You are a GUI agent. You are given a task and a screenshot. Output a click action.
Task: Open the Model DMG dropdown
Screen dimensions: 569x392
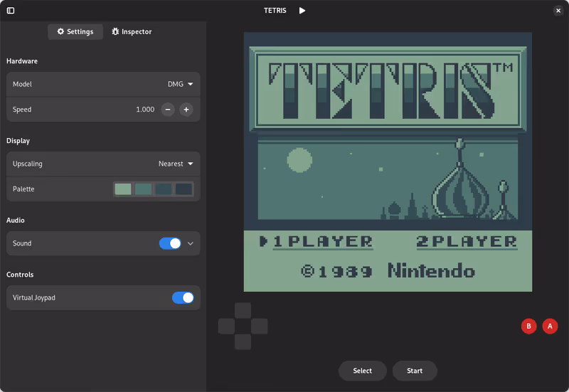click(181, 84)
